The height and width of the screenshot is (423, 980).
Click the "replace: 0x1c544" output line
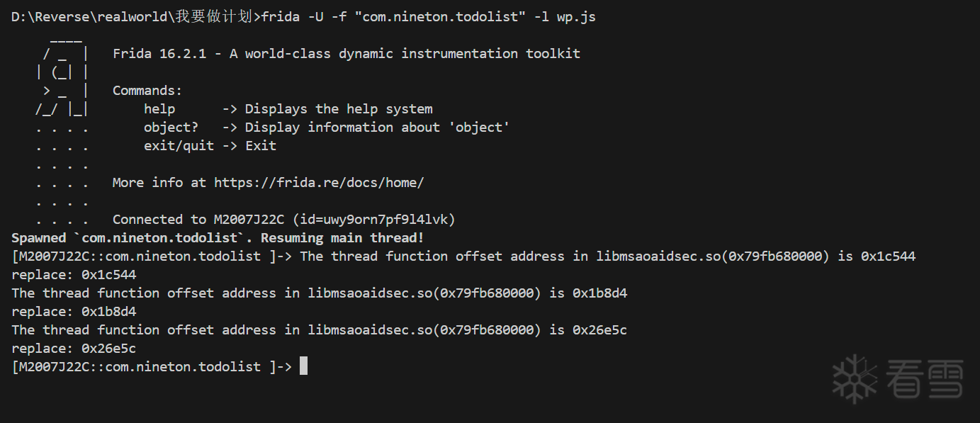coord(74,275)
